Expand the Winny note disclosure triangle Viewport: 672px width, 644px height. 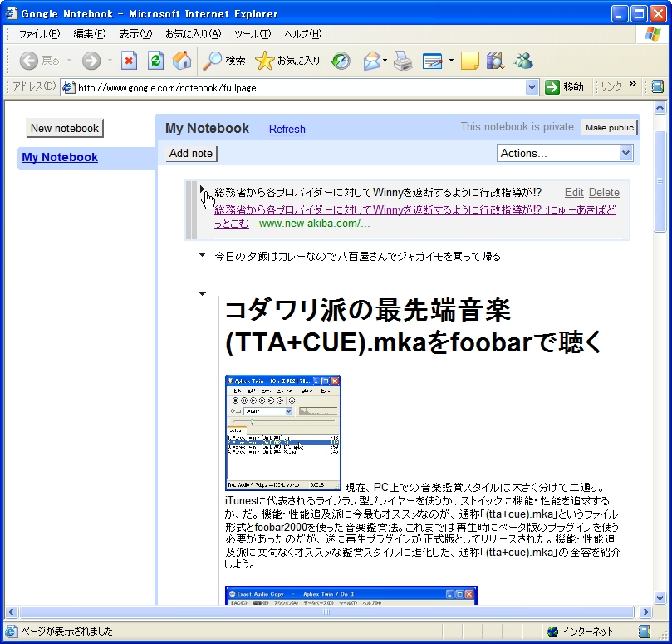(x=203, y=189)
